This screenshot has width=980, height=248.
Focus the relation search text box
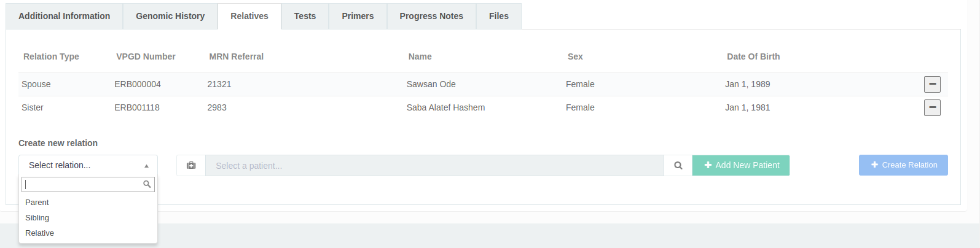[88, 184]
